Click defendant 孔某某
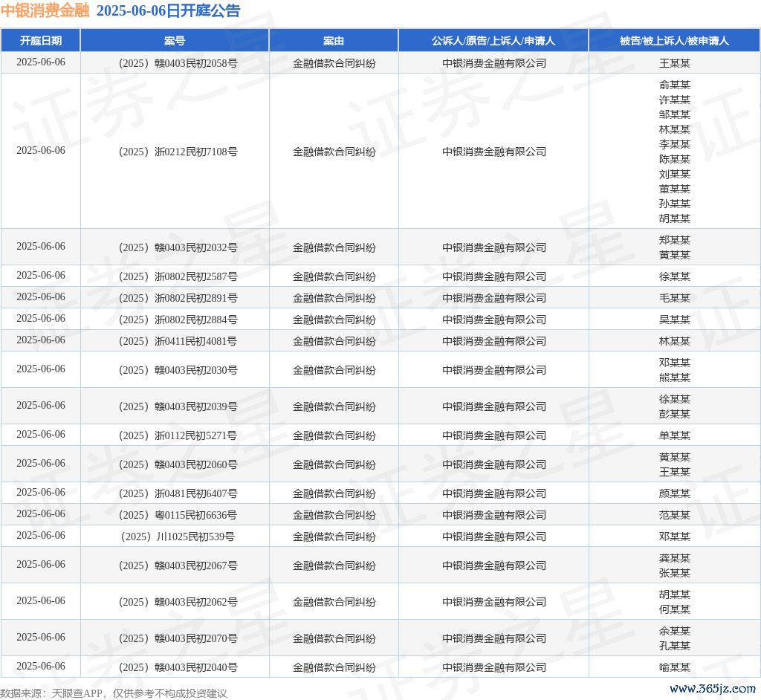The image size is (761, 700). [x=675, y=646]
